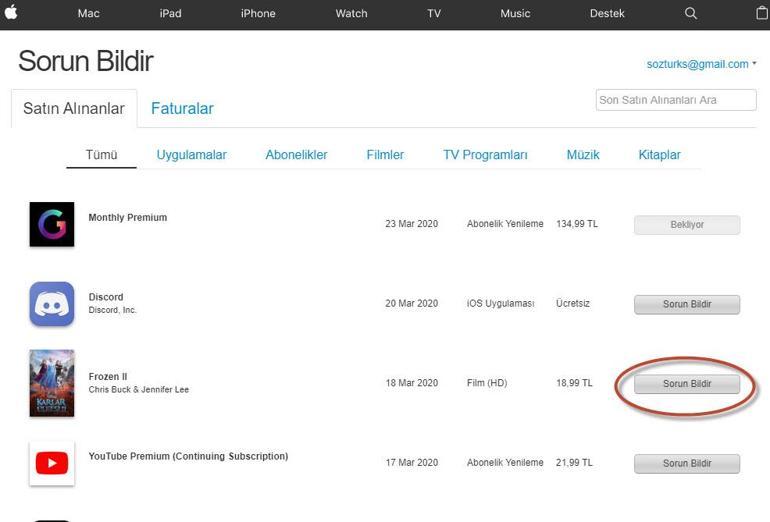The height and width of the screenshot is (522, 770).
Task: Click the Apple logo icon
Action: tap(12, 13)
